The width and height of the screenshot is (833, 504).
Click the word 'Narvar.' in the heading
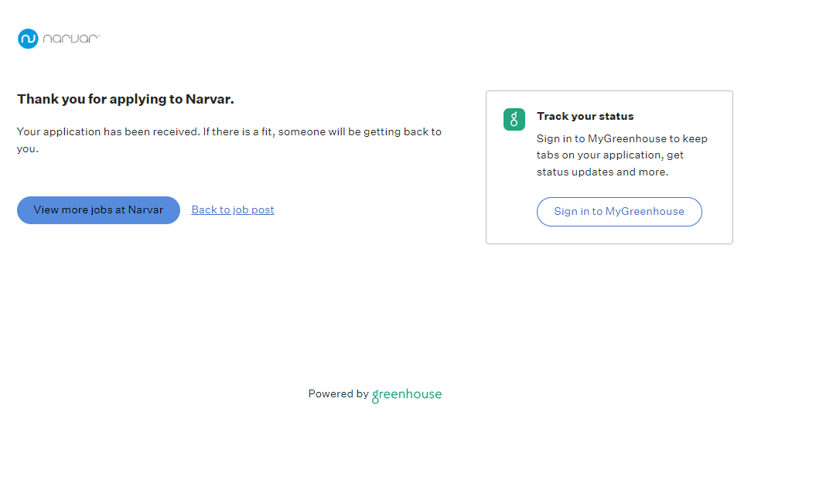(210, 99)
